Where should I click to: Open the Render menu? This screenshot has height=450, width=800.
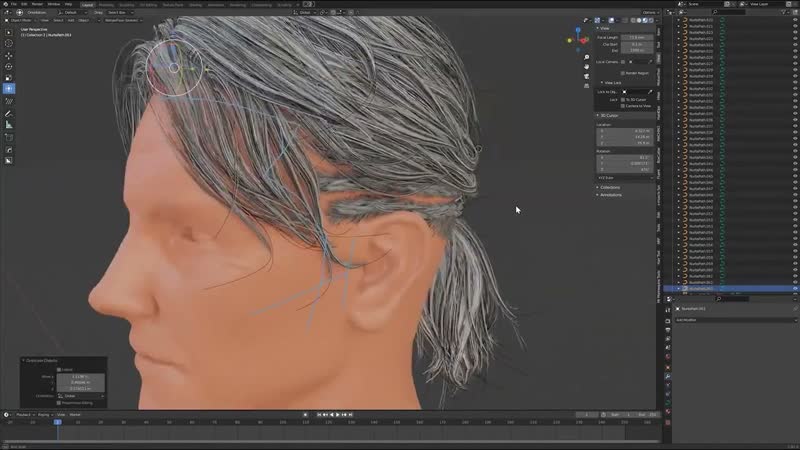(37, 4)
